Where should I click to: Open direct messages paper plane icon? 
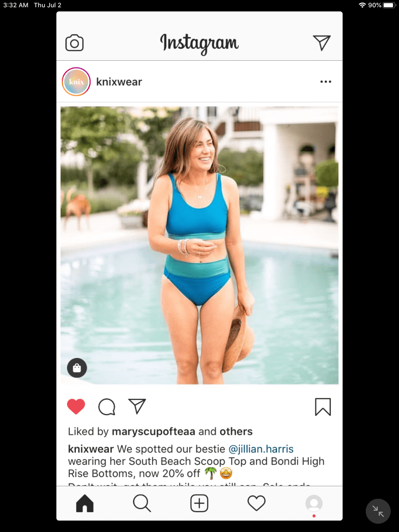pos(322,43)
